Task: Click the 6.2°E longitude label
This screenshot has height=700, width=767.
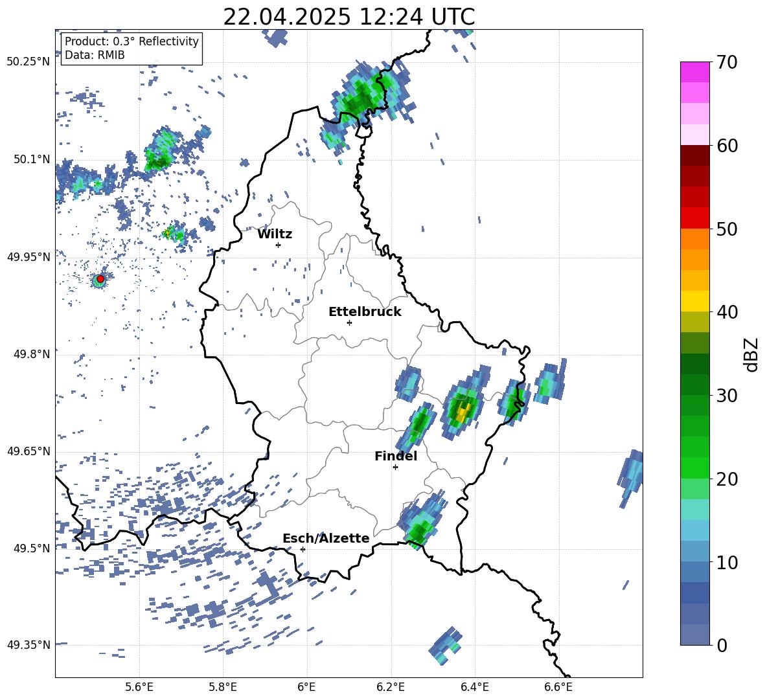Action: pyautogui.click(x=391, y=687)
